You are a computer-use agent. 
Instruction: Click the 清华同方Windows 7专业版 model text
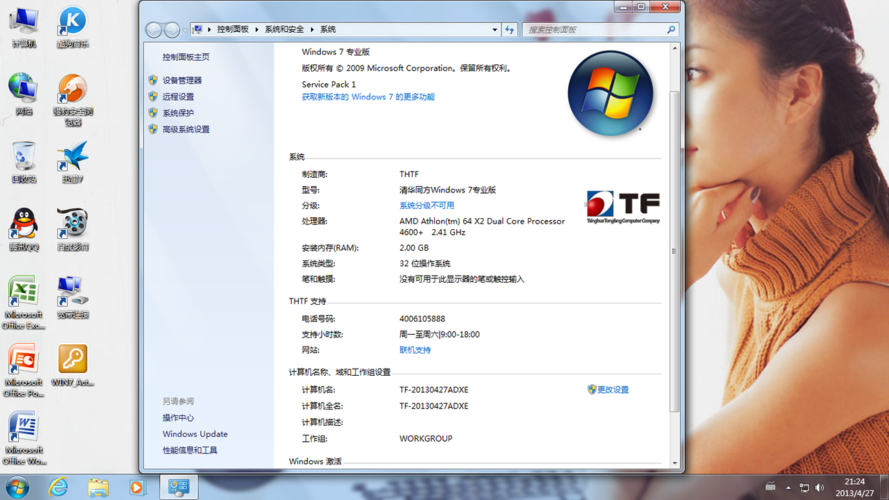tap(447, 190)
